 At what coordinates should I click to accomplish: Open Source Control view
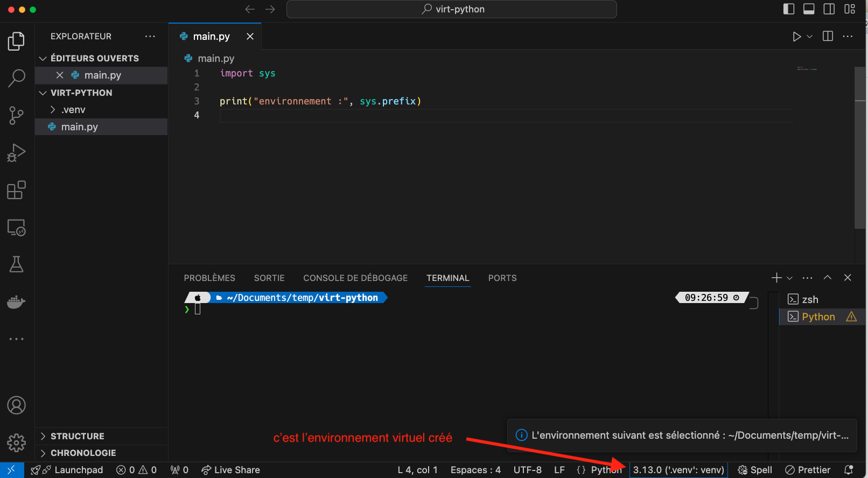[16, 115]
